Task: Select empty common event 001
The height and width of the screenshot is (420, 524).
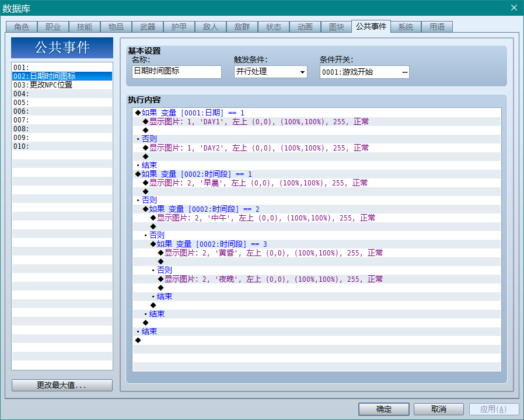Action: [62, 68]
